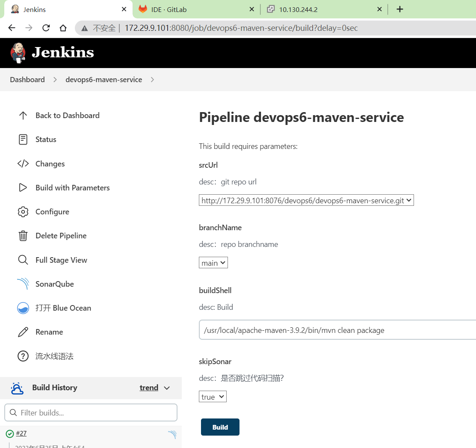This screenshot has height=448, width=476.
Task: Open build #27 link
Action: tap(21, 433)
